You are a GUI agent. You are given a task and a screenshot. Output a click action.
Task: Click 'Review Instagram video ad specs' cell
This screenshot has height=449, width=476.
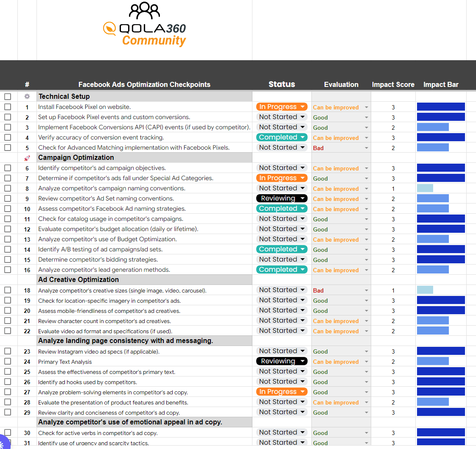point(145,351)
